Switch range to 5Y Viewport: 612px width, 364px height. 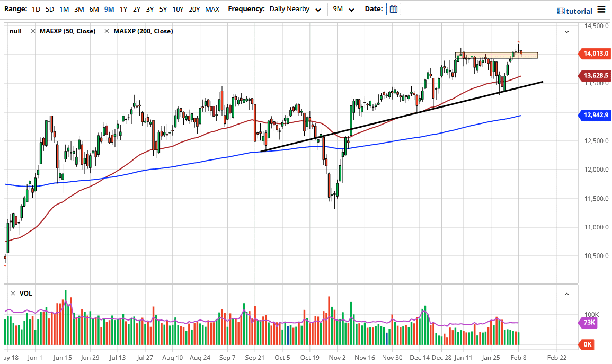(x=163, y=9)
